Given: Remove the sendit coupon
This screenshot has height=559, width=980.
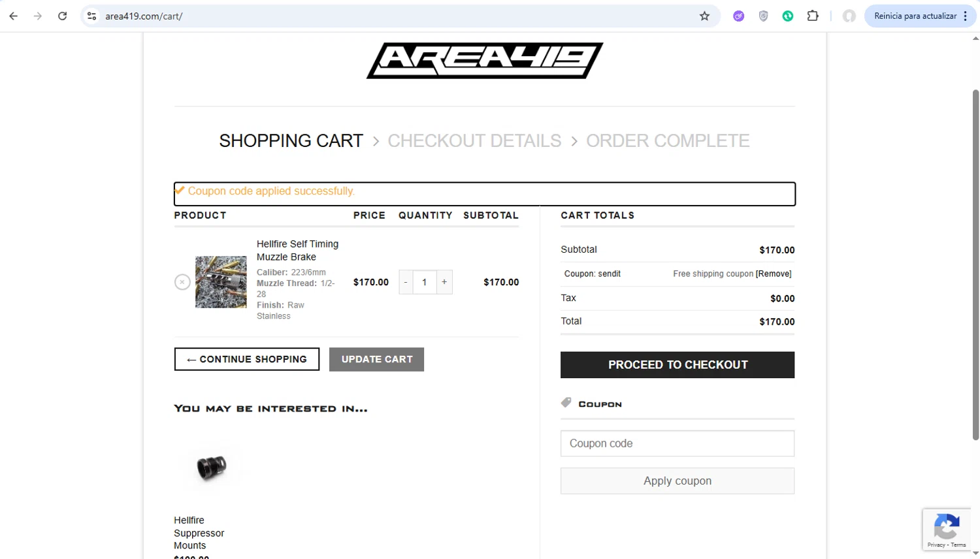Looking at the screenshot, I should tap(774, 274).
